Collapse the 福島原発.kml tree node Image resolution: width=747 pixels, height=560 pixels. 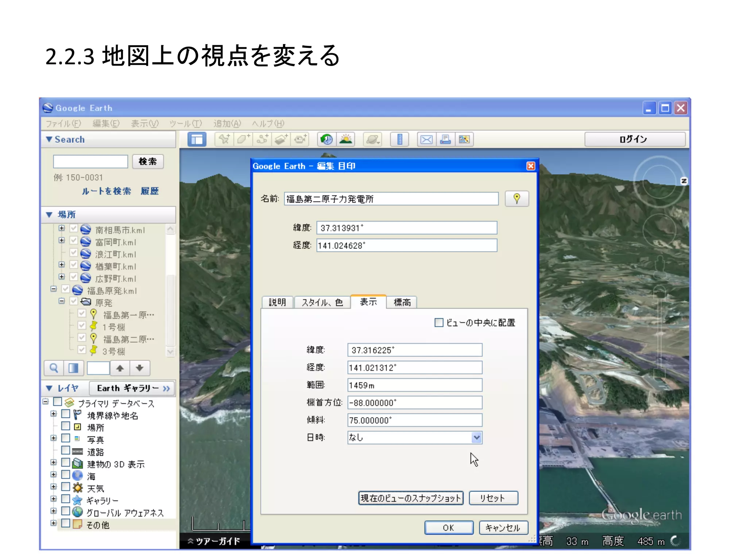(x=54, y=289)
